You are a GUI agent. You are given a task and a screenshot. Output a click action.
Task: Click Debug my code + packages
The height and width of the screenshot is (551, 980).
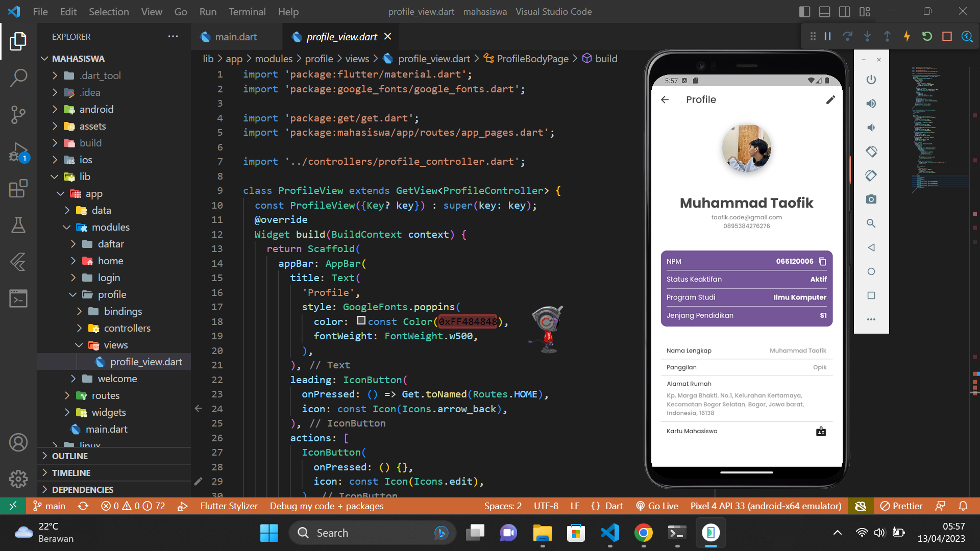[x=327, y=506]
